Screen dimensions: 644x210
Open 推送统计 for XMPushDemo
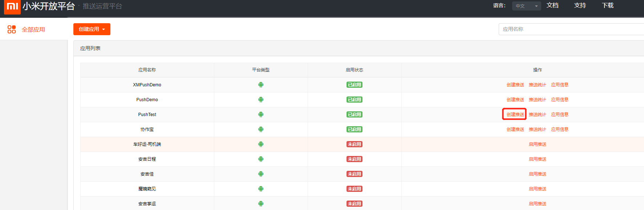click(x=537, y=85)
